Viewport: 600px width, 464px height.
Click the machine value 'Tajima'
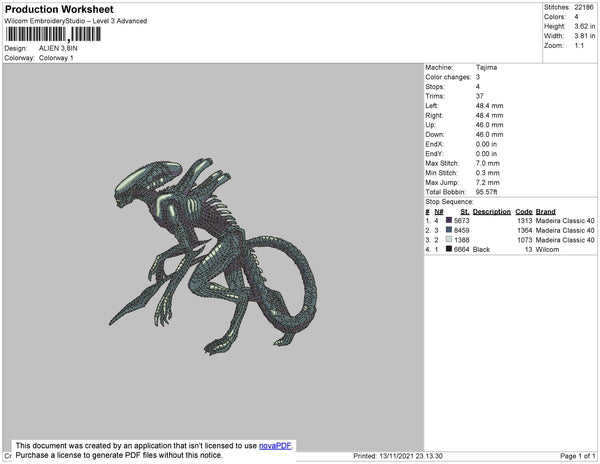pyautogui.click(x=486, y=67)
